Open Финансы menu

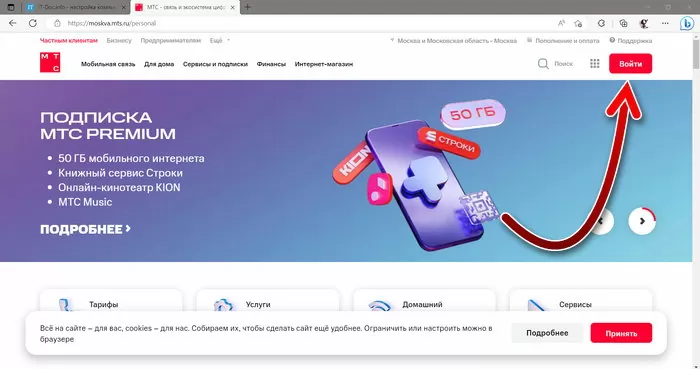click(271, 64)
